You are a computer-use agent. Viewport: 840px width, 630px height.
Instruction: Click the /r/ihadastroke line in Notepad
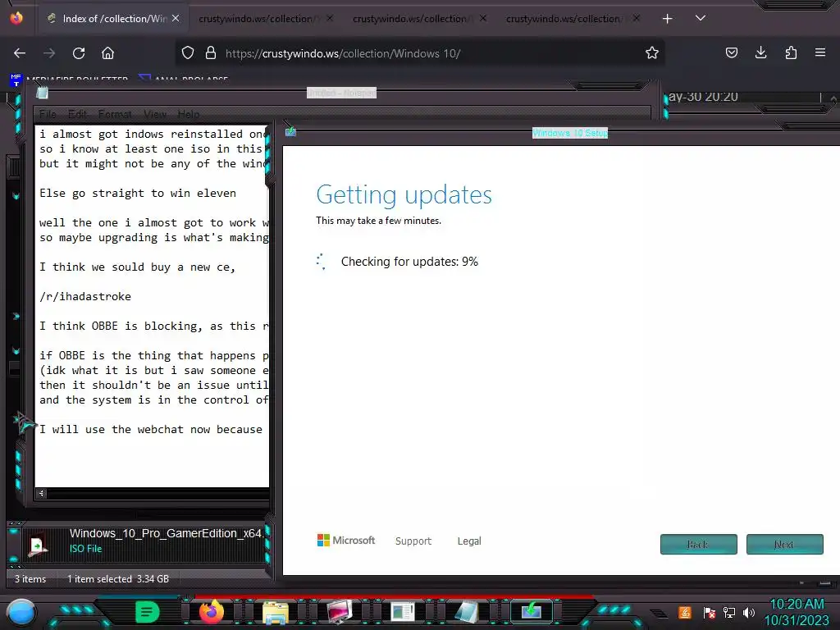pyautogui.click(x=85, y=296)
